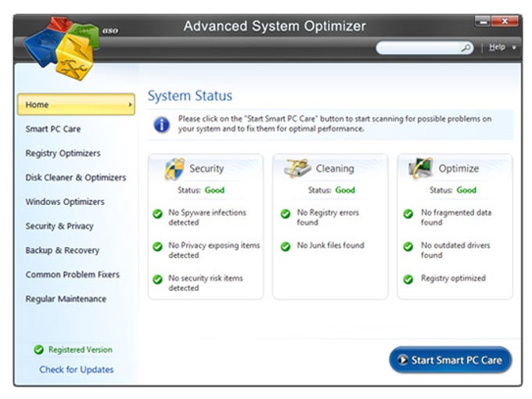Click the Cleaning brush icon
Image resolution: width=532 pixels, height=399 pixels.
pos(297,168)
